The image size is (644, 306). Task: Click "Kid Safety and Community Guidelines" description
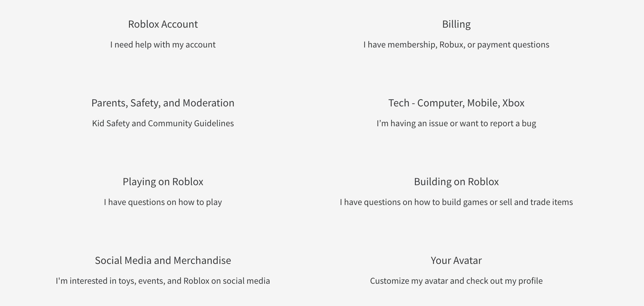(163, 123)
